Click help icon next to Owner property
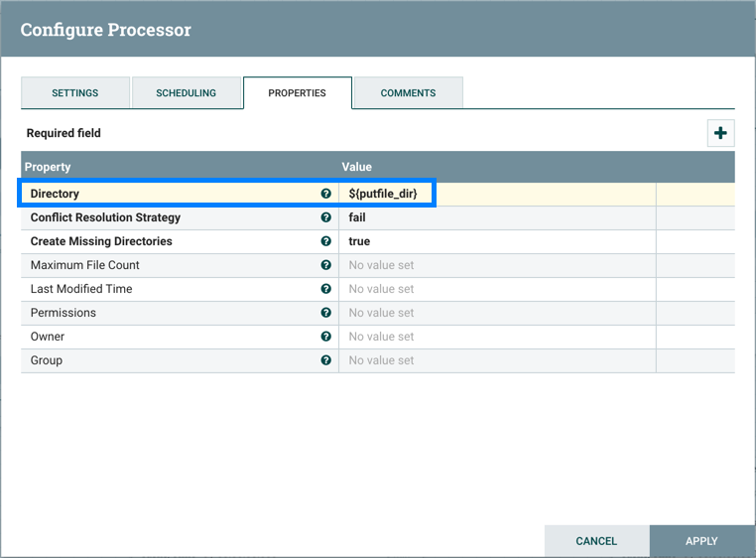Screen dimensions: 756x558 coord(325,337)
